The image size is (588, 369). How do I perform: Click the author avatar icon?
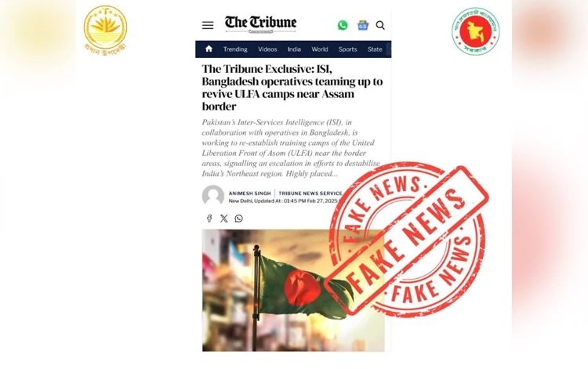pyautogui.click(x=213, y=196)
